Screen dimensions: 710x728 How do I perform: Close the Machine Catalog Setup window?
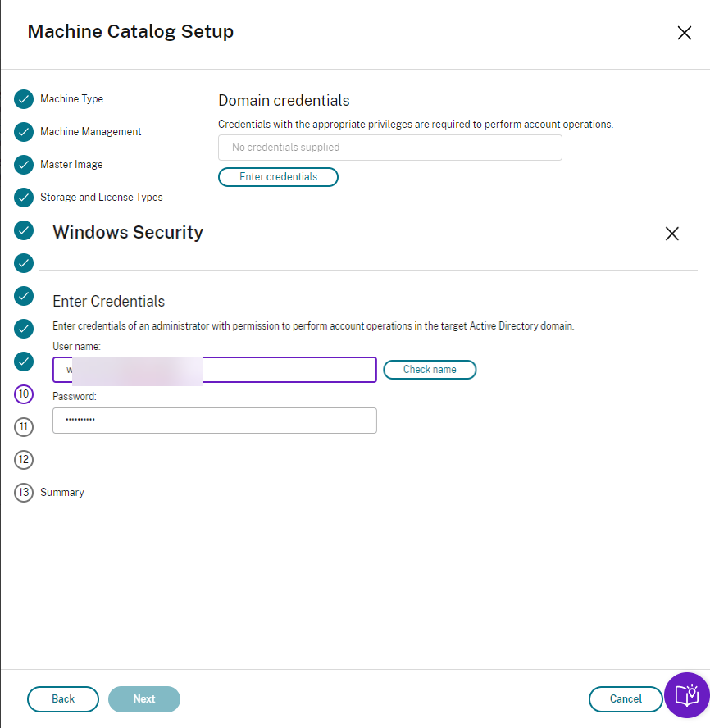[x=684, y=33]
